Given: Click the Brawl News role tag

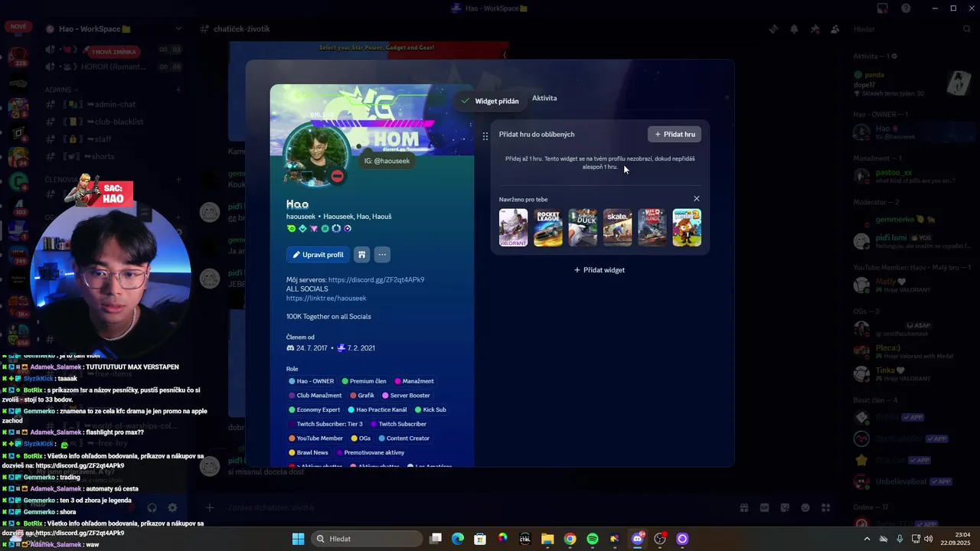Looking at the screenshot, I should [309, 453].
